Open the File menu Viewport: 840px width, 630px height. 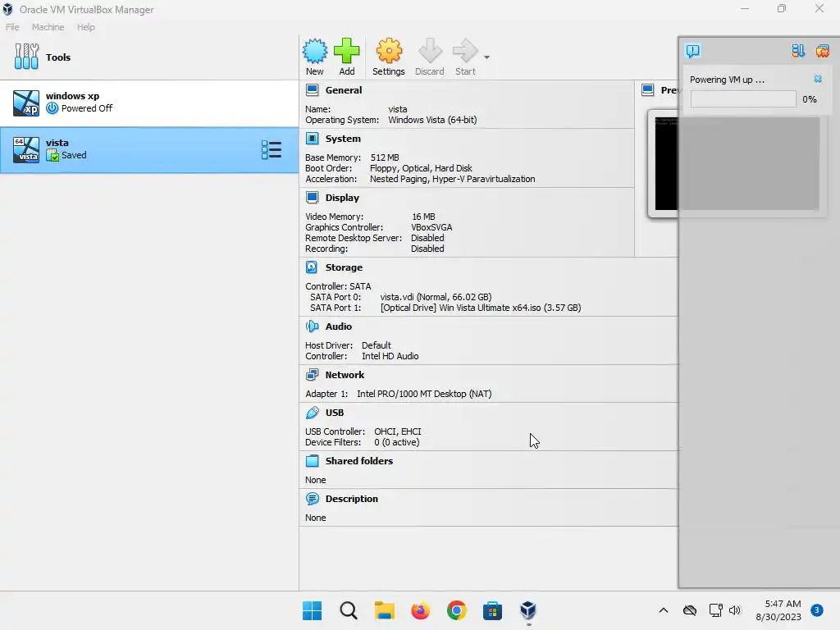[12, 27]
